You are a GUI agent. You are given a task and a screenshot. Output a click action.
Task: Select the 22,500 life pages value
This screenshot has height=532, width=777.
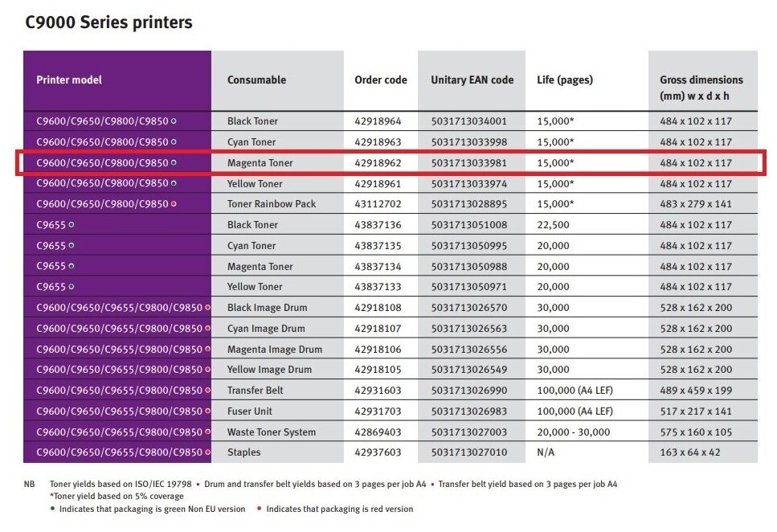pyautogui.click(x=553, y=225)
